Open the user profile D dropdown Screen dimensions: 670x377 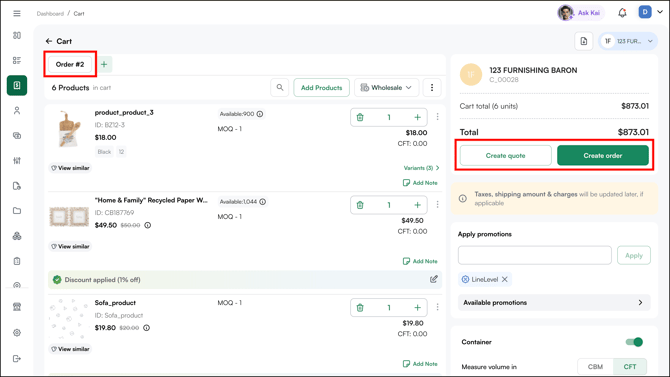[651, 12]
